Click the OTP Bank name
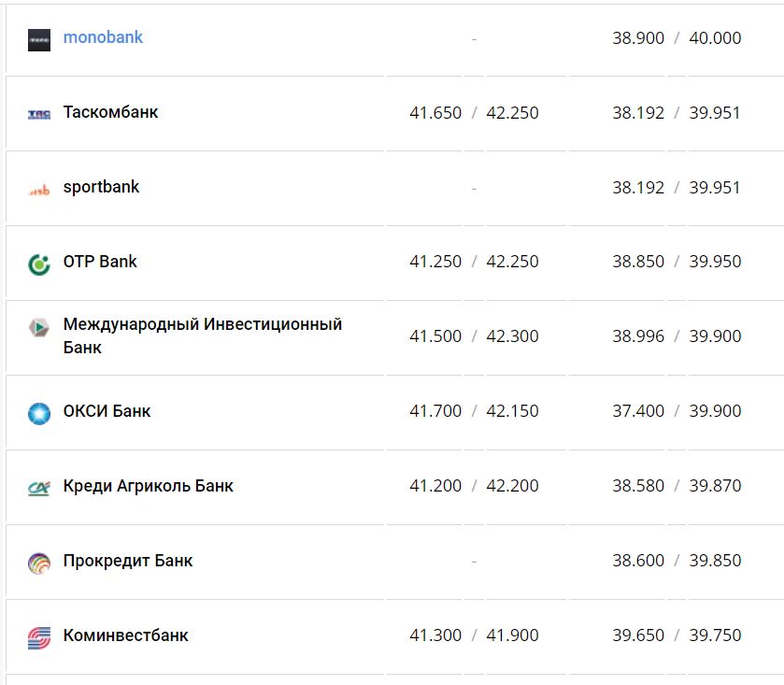 coord(100,262)
